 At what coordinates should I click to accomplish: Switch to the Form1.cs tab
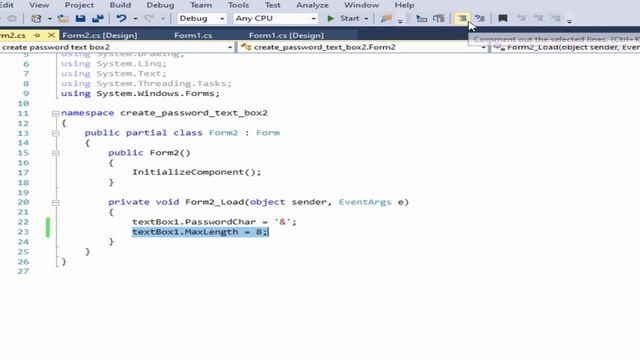[x=193, y=36]
